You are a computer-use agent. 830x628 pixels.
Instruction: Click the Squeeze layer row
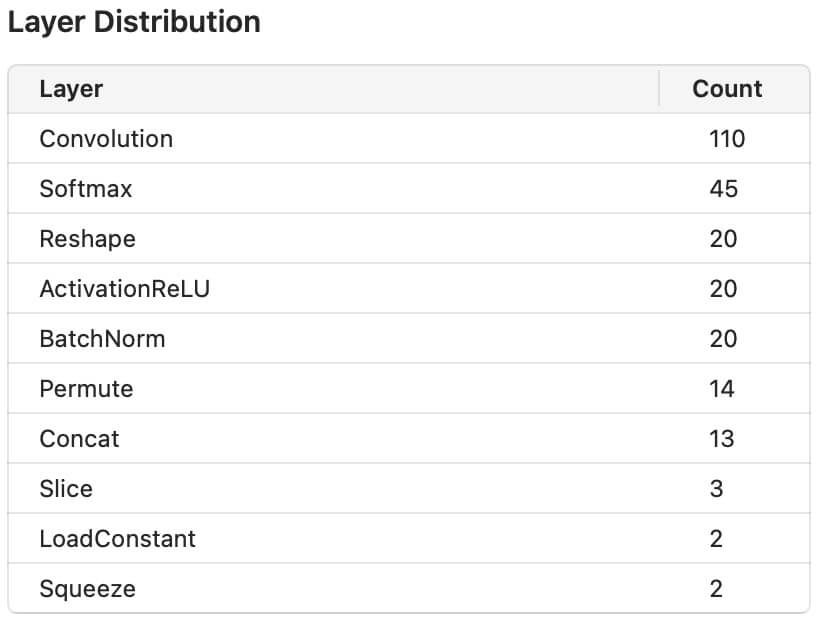pos(409,588)
